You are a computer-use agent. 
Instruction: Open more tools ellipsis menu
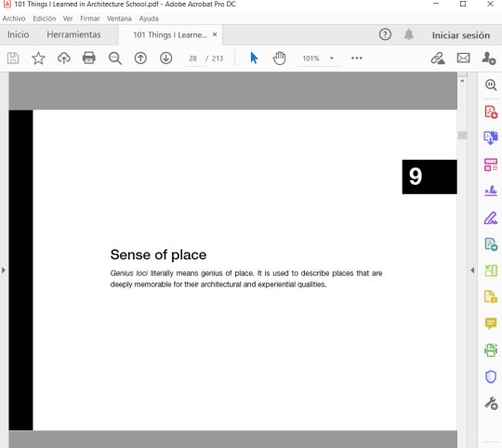356,59
